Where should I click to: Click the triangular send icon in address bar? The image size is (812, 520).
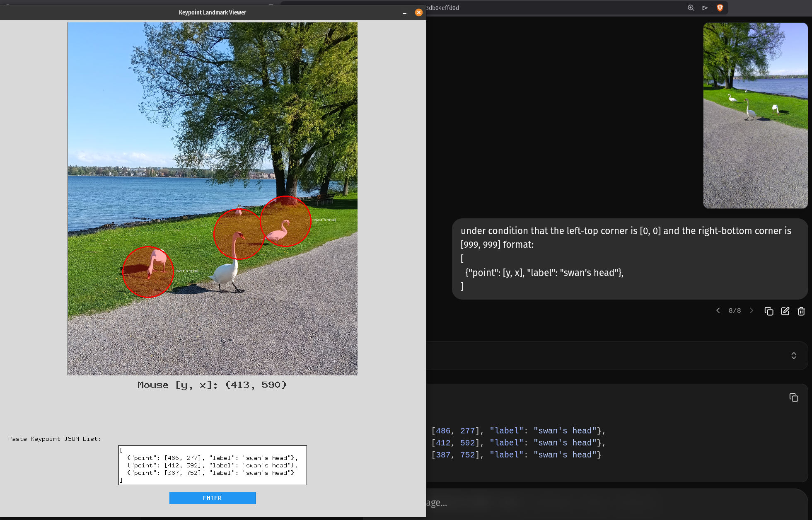705,8
